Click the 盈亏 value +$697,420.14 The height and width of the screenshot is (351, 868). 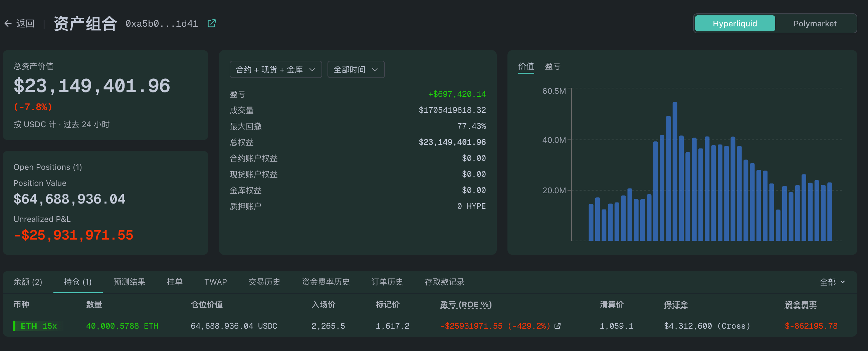tap(457, 94)
